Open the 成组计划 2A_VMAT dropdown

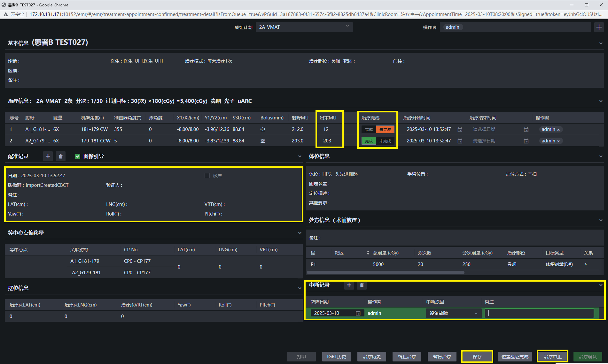(x=304, y=27)
